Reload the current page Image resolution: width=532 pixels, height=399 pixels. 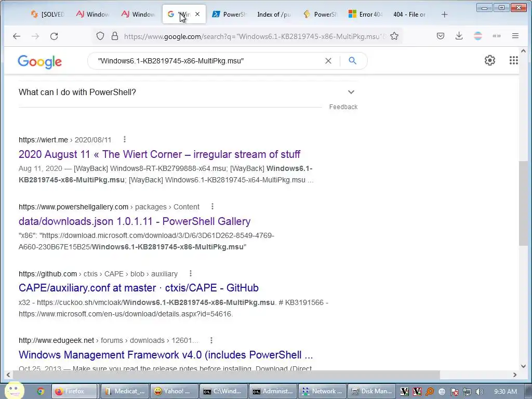click(54, 36)
